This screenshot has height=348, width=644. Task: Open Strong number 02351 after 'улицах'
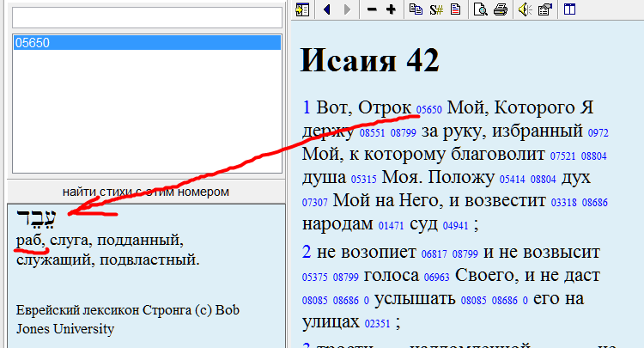point(377,324)
